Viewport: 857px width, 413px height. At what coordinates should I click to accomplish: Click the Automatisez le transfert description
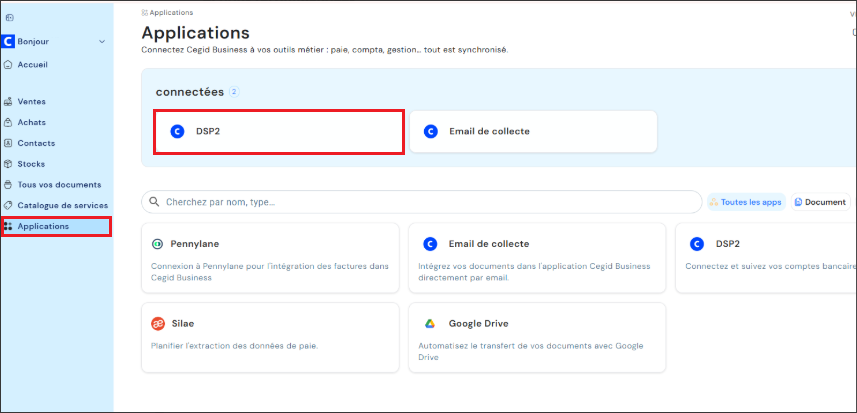tap(531, 352)
